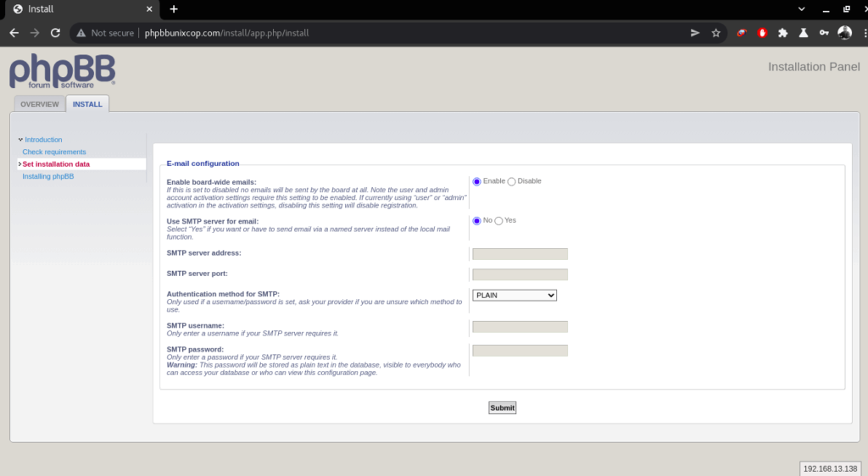Image resolution: width=868 pixels, height=476 pixels.
Task: Open the SMTP authentication method dropdown
Action: click(x=515, y=296)
